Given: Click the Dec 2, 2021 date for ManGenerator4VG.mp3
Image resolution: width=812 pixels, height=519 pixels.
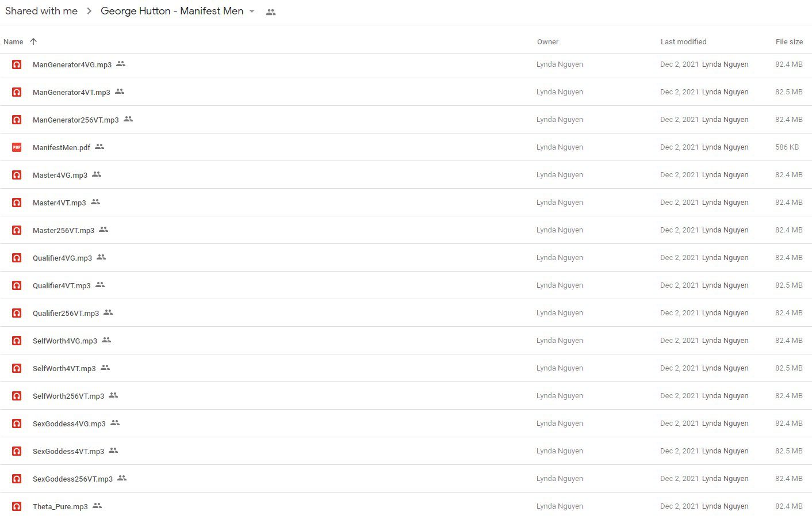Looking at the screenshot, I should (x=679, y=64).
